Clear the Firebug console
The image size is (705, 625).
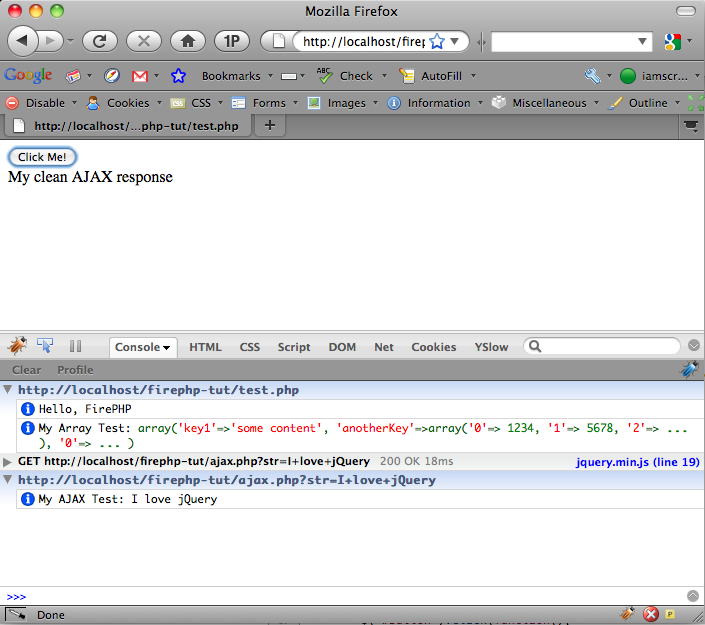[27, 370]
